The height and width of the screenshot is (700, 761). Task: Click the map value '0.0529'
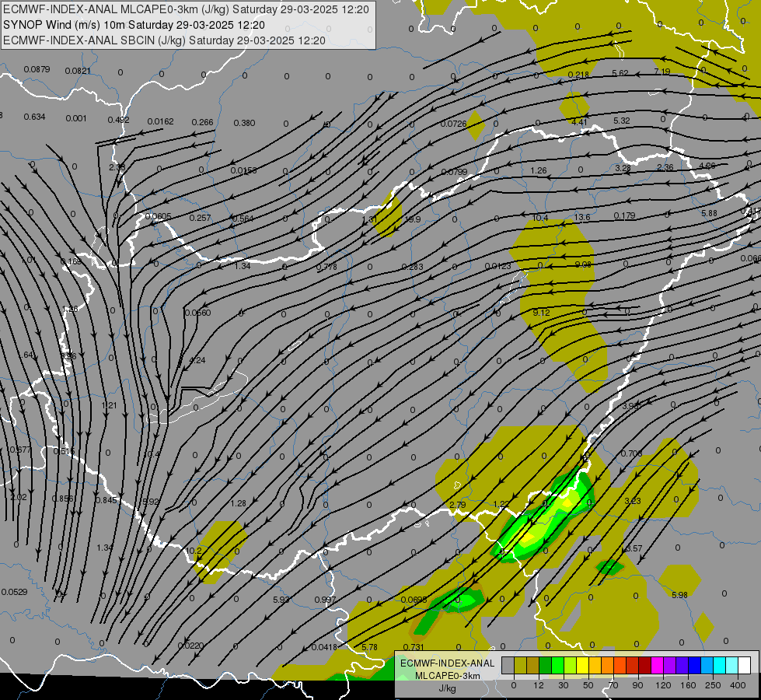[x=14, y=592]
